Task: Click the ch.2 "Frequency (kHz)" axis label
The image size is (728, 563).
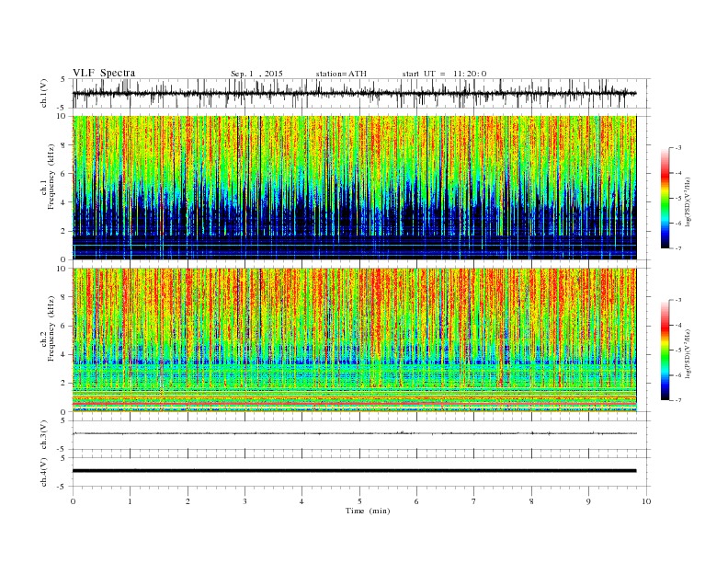Action: 51,329
